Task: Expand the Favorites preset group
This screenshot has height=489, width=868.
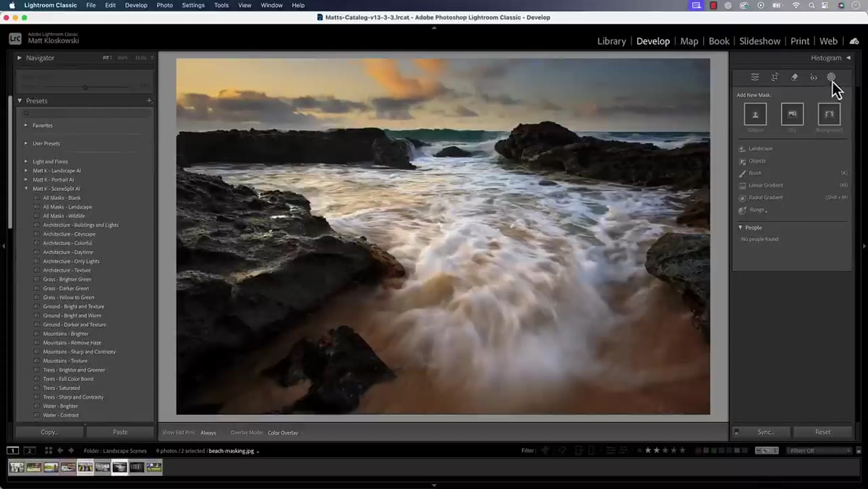Action: coord(26,125)
